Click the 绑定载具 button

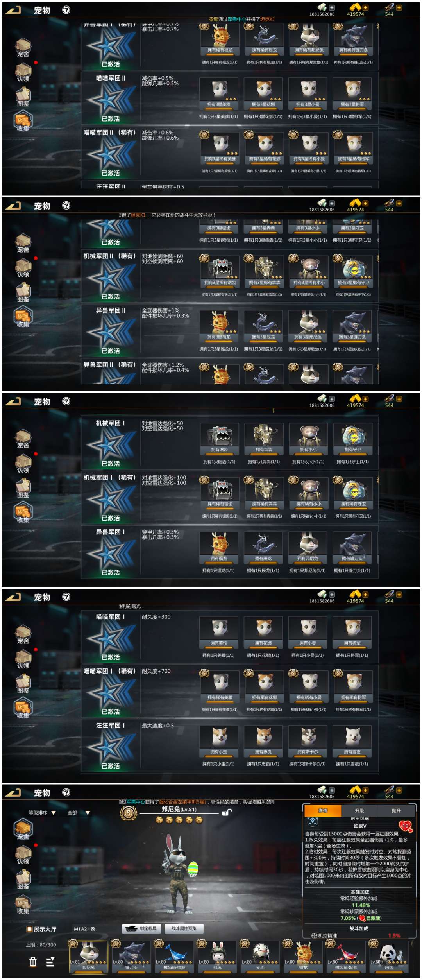141,928
